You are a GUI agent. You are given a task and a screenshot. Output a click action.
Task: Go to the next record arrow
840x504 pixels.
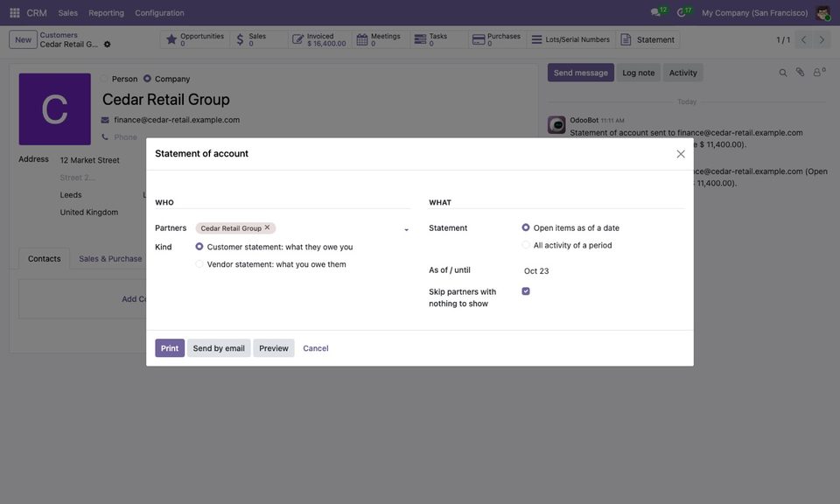pyautogui.click(x=822, y=39)
